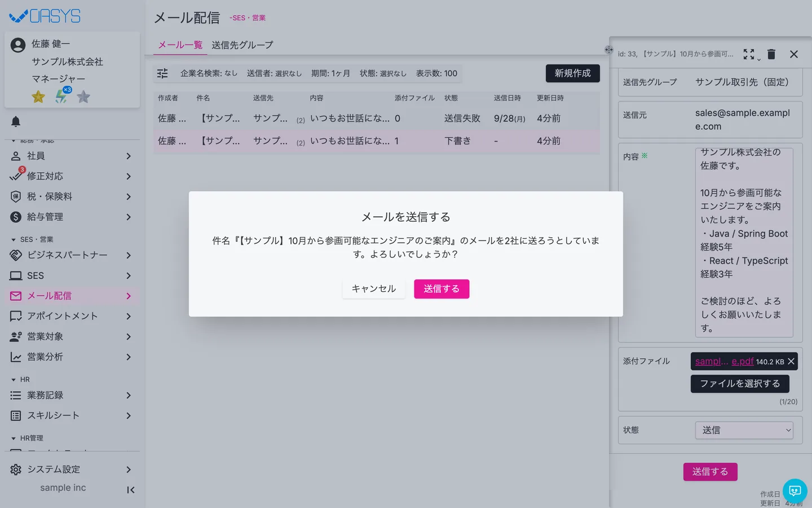The width and height of the screenshot is (812, 508).
Task: Close the mail detail panel
Action: [x=794, y=54]
